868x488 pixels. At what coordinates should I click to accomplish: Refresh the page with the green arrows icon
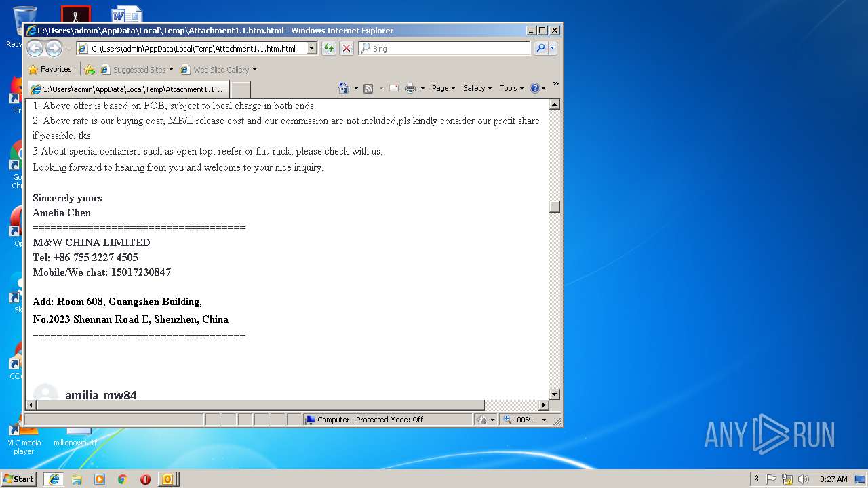329,48
